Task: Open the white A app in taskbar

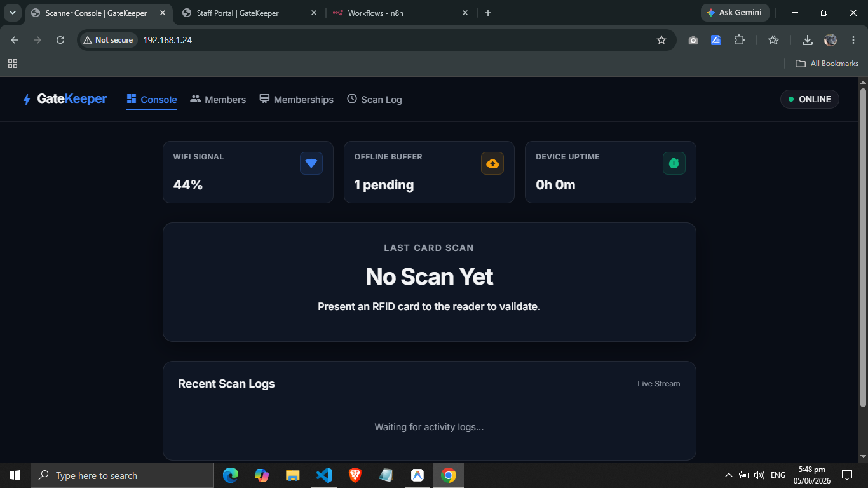Action: click(417, 475)
